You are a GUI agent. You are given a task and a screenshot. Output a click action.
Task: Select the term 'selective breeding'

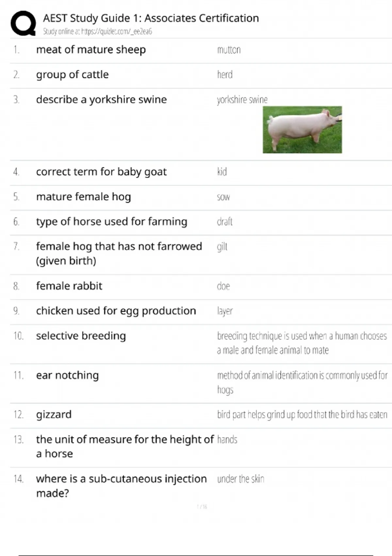[x=81, y=336]
